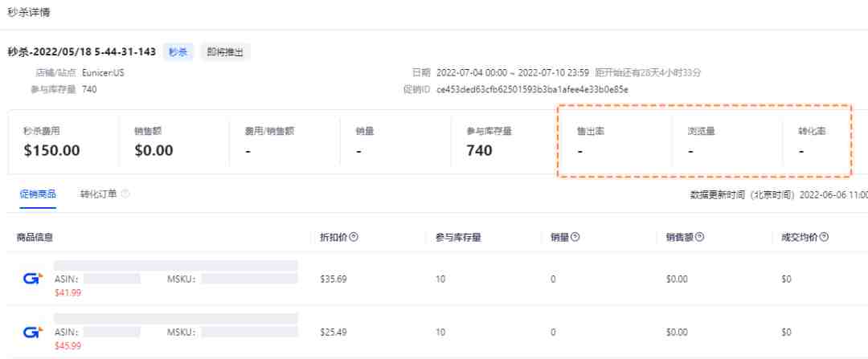This screenshot has width=868, height=359.
Task: Click the 即将推出 status tag
Action: point(225,52)
